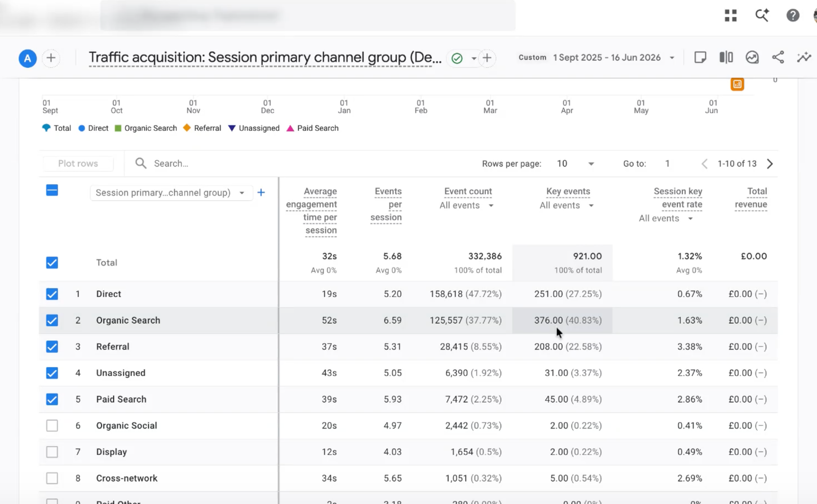Click the Plot rows button

click(78, 163)
